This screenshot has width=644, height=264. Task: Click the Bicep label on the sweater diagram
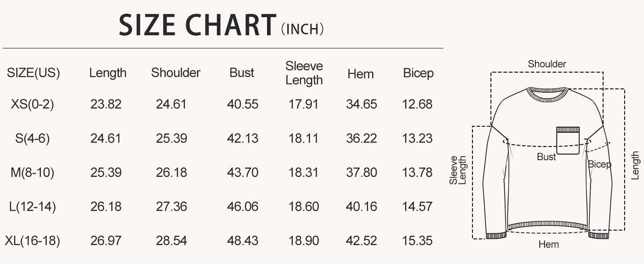tap(600, 165)
